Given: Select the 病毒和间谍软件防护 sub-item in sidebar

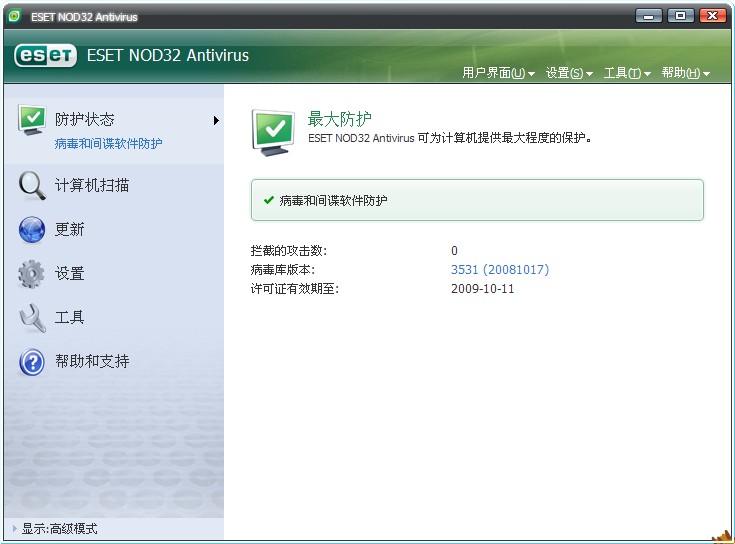Looking at the screenshot, I should tap(108, 143).
